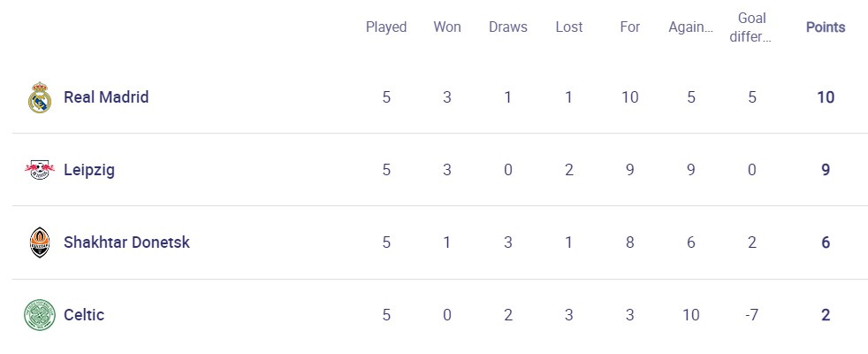The height and width of the screenshot is (354, 868).
Task: Click the Leipzig club logo
Action: pyautogui.click(x=39, y=170)
